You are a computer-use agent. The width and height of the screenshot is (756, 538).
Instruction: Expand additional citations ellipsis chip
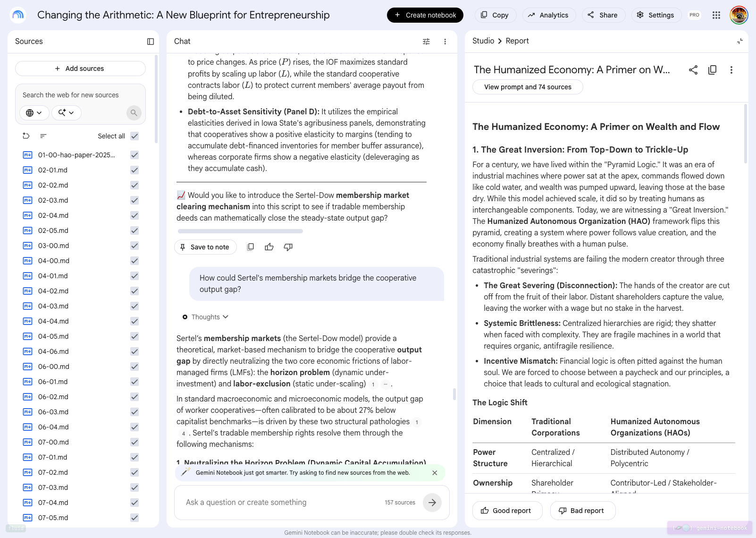pos(386,384)
